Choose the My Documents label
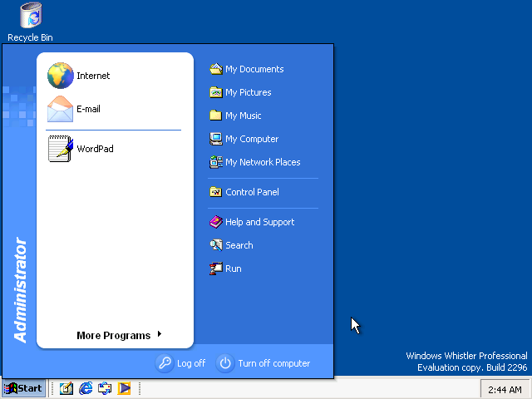 tap(255, 69)
